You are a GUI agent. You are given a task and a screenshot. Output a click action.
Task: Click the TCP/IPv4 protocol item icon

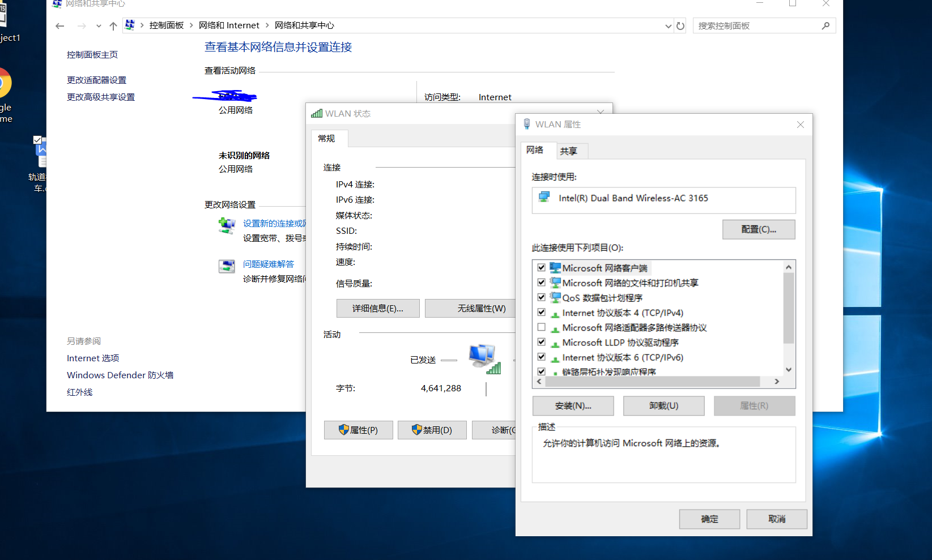(555, 314)
